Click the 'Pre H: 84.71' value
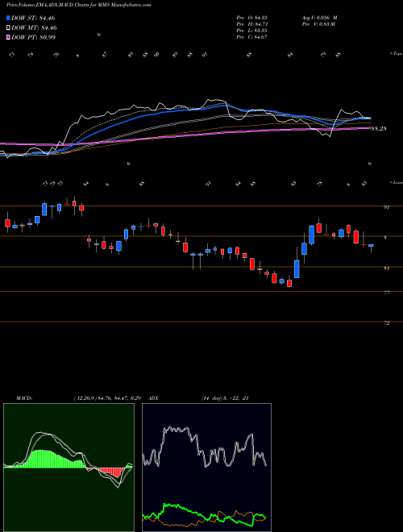Screen dimensions: 403x532 (252, 24)
